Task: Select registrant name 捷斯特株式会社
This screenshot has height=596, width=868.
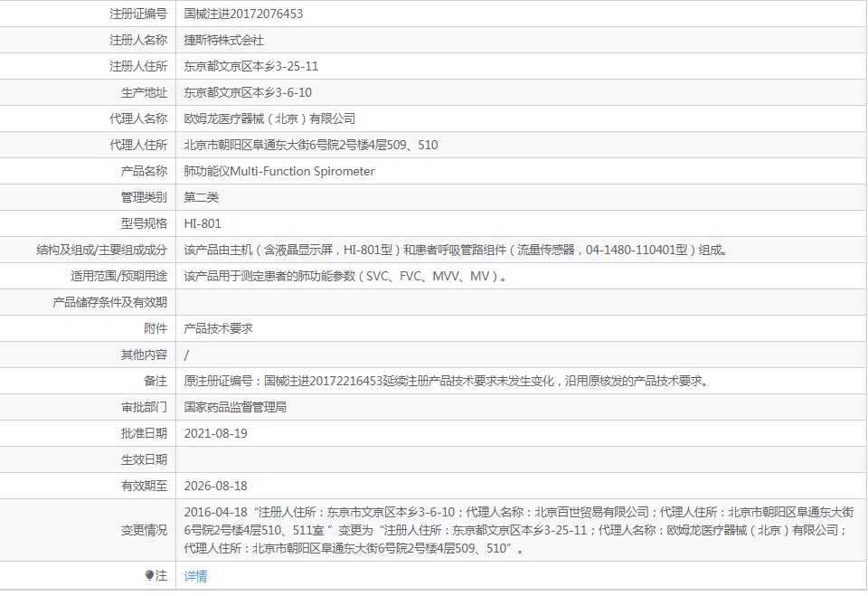Action: click(223, 40)
